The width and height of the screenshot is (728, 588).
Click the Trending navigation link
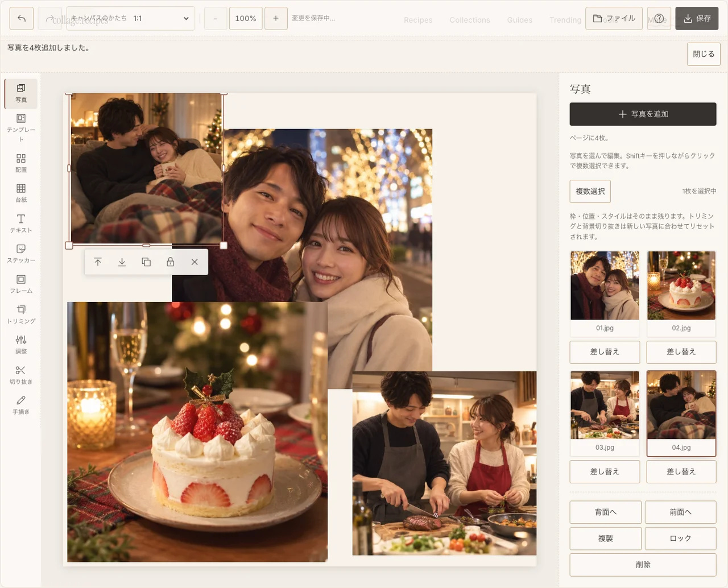[565, 20]
